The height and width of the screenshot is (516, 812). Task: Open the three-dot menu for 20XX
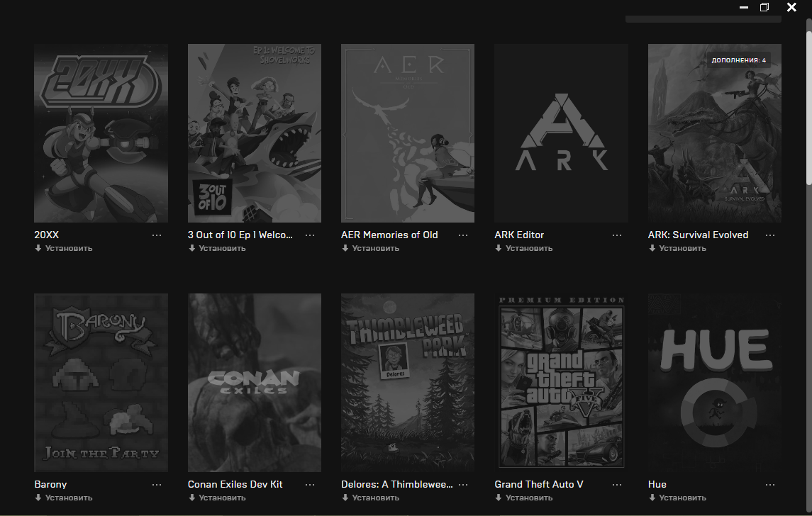coord(157,235)
